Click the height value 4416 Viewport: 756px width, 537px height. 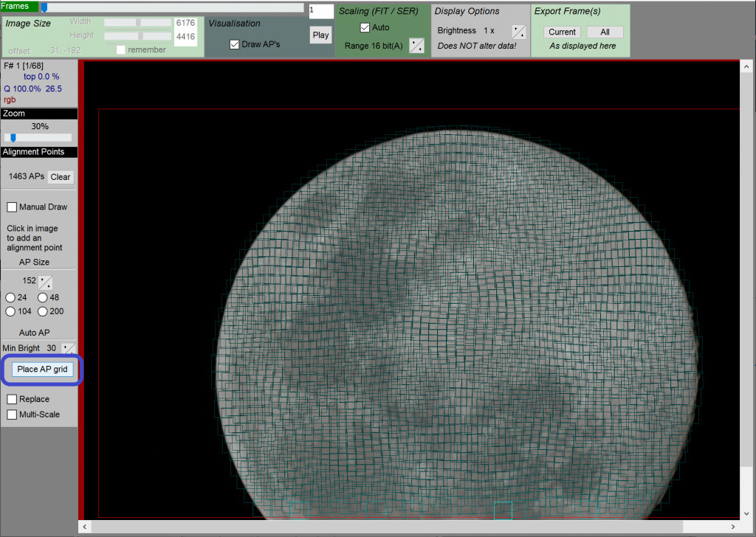(185, 37)
